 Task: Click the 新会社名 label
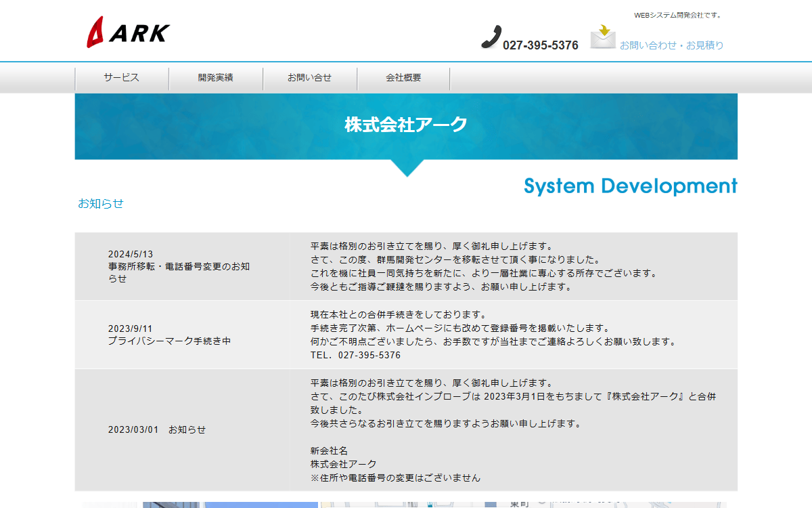(330, 450)
